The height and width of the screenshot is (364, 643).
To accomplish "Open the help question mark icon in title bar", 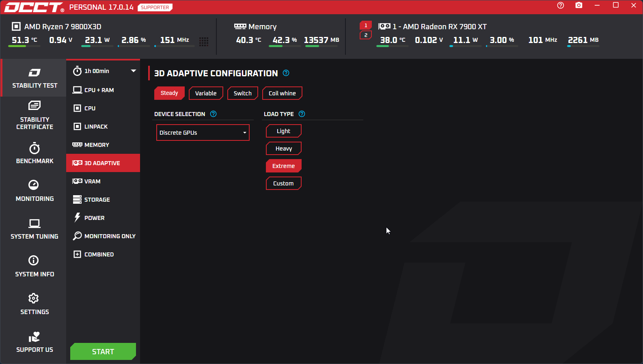I will click(561, 5).
